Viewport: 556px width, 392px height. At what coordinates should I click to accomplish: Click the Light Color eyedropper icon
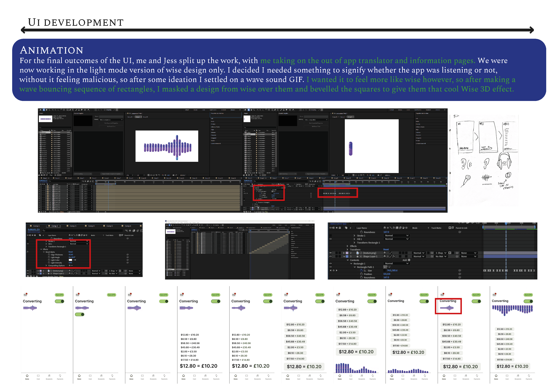point(75,260)
